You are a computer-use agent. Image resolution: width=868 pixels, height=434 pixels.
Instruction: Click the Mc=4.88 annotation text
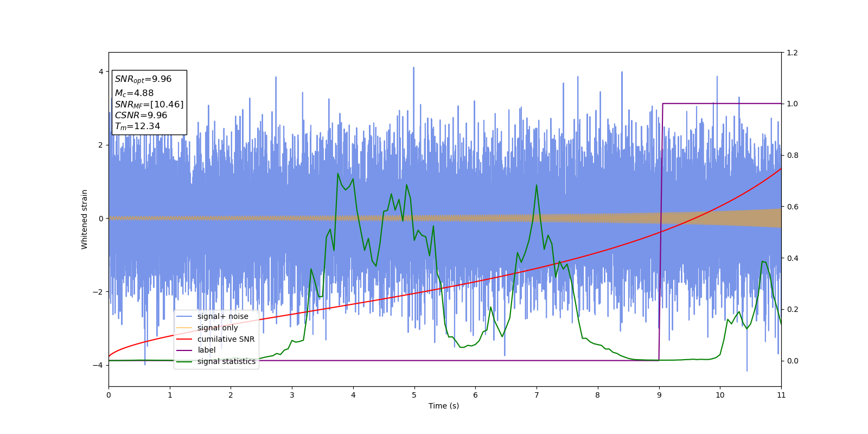pyautogui.click(x=134, y=93)
